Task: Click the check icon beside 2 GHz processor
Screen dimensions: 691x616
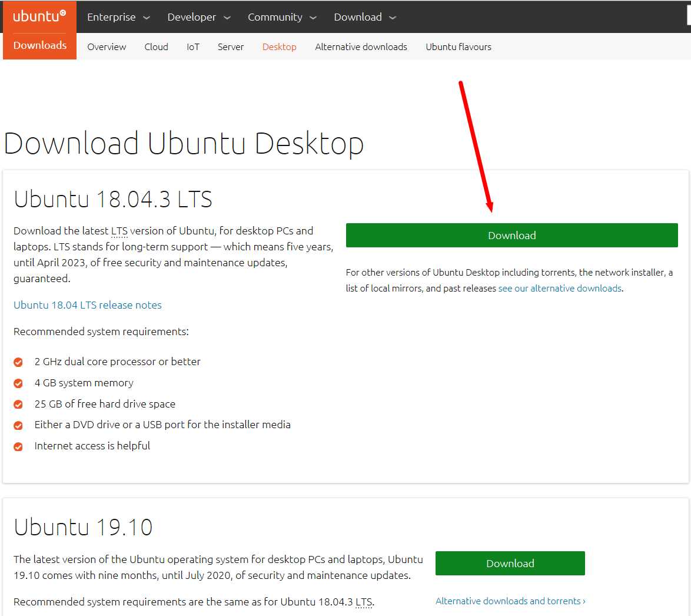Action: [x=18, y=362]
